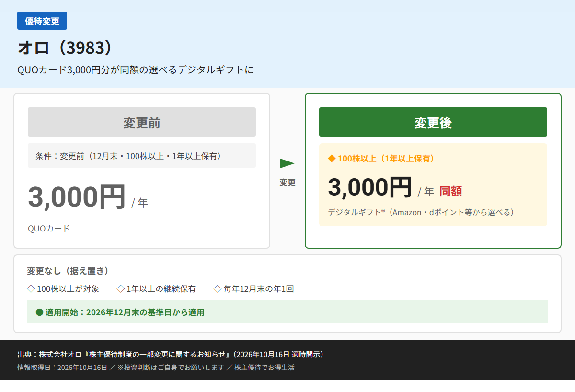Click the green circle before 適用開始
The image size is (575, 392).
pyautogui.click(x=40, y=312)
